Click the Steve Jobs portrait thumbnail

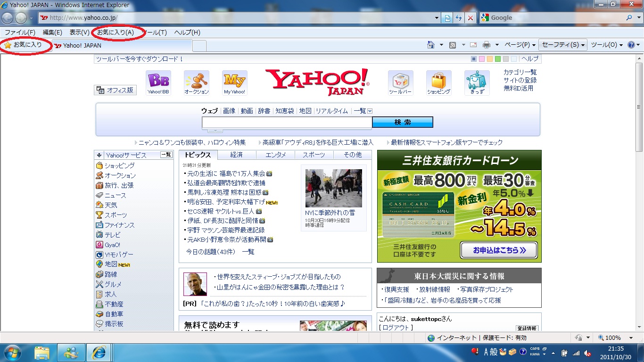[195, 284]
